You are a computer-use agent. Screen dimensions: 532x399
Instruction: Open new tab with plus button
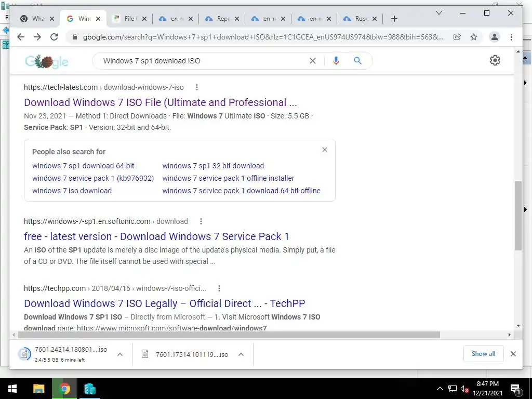(x=394, y=19)
